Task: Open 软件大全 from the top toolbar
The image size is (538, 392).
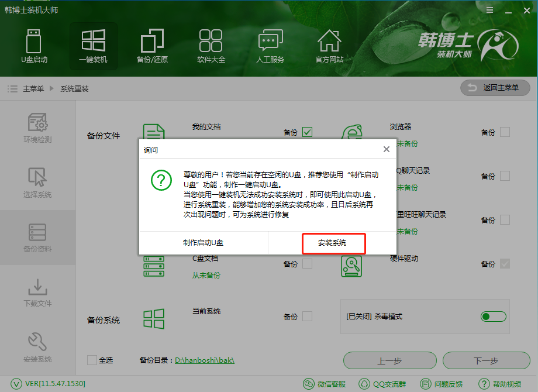Action: pos(211,46)
